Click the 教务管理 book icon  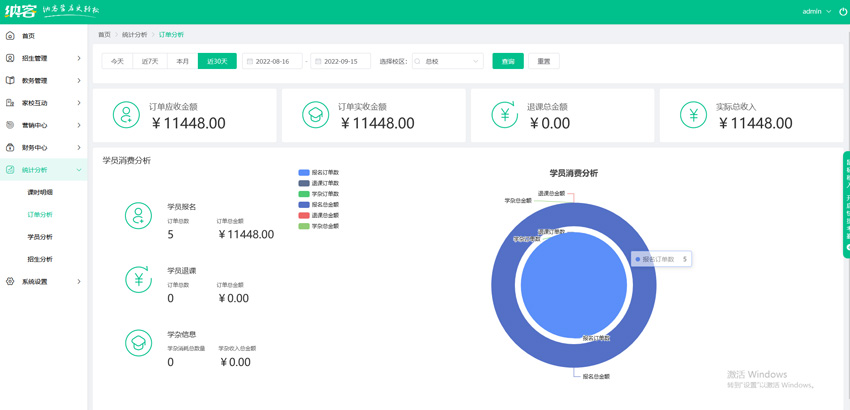10,80
